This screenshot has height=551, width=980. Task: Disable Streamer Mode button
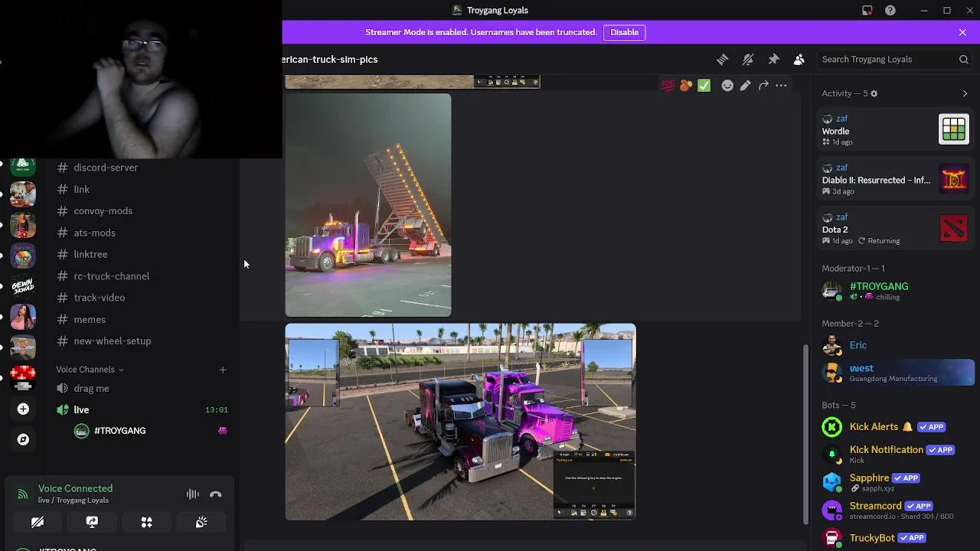pos(624,32)
